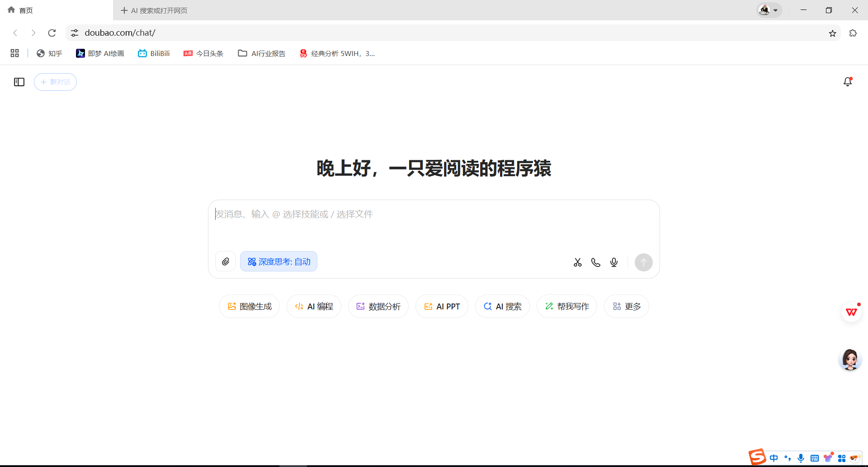The image size is (868, 467).
Task: Click the scissors screenshot icon
Action: point(577,262)
